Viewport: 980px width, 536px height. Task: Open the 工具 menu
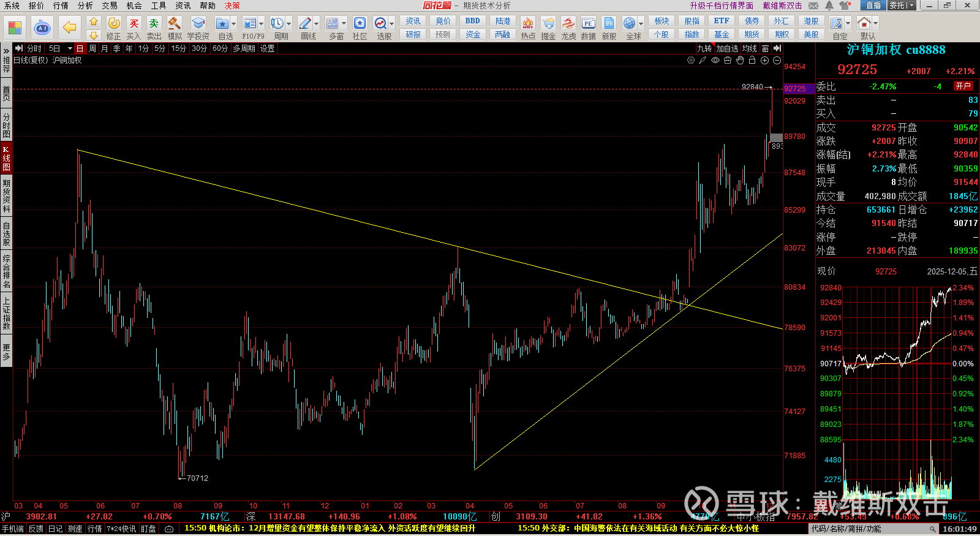[x=159, y=6]
